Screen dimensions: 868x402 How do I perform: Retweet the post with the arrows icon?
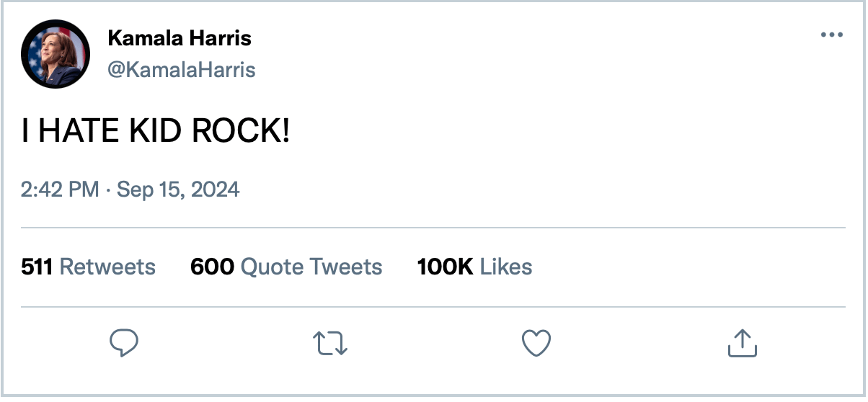[332, 344]
